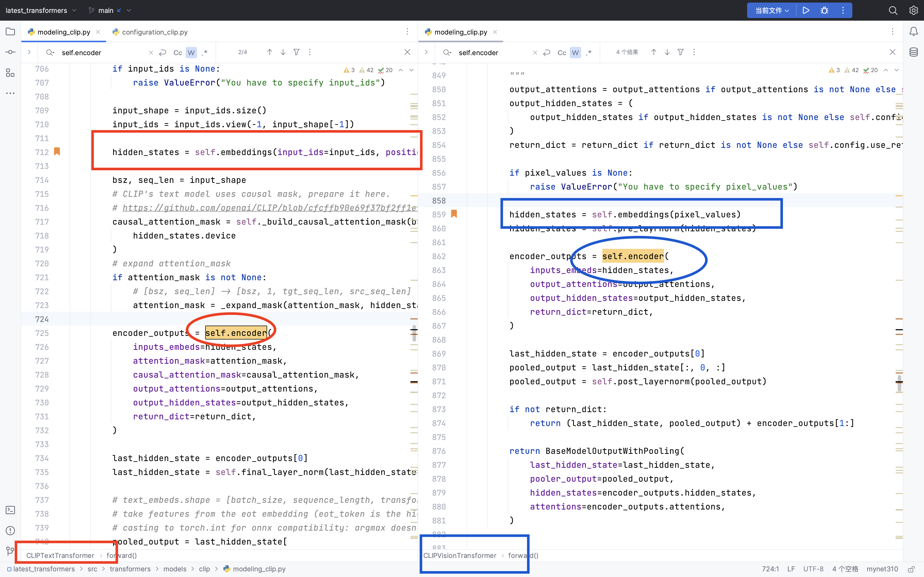Run the current file with the play button
The image size is (924, 577).
(806, 10)
